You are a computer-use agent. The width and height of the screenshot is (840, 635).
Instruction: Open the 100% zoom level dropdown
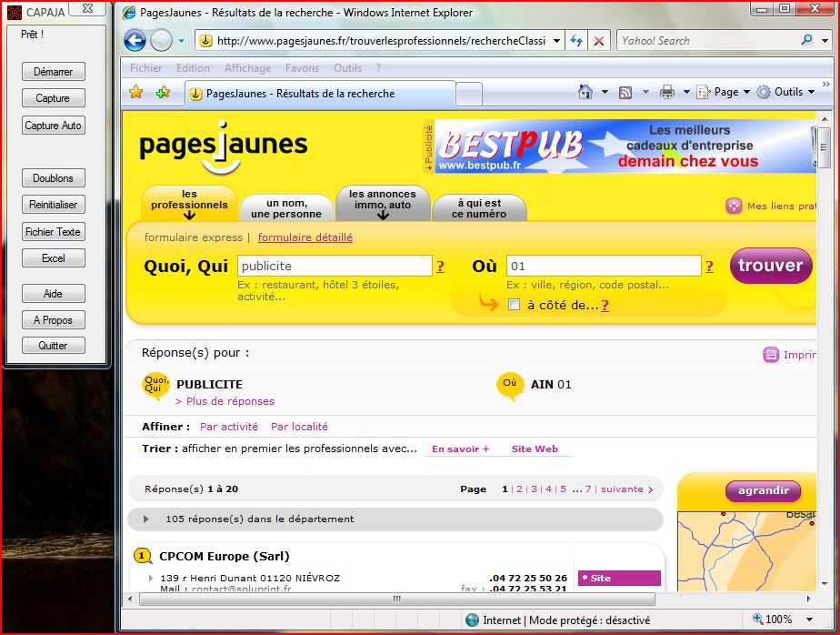coord(809,620)
